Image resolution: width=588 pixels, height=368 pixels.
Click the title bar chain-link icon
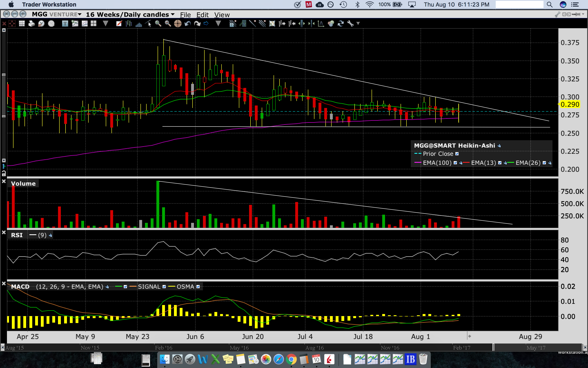click(566, 14)
